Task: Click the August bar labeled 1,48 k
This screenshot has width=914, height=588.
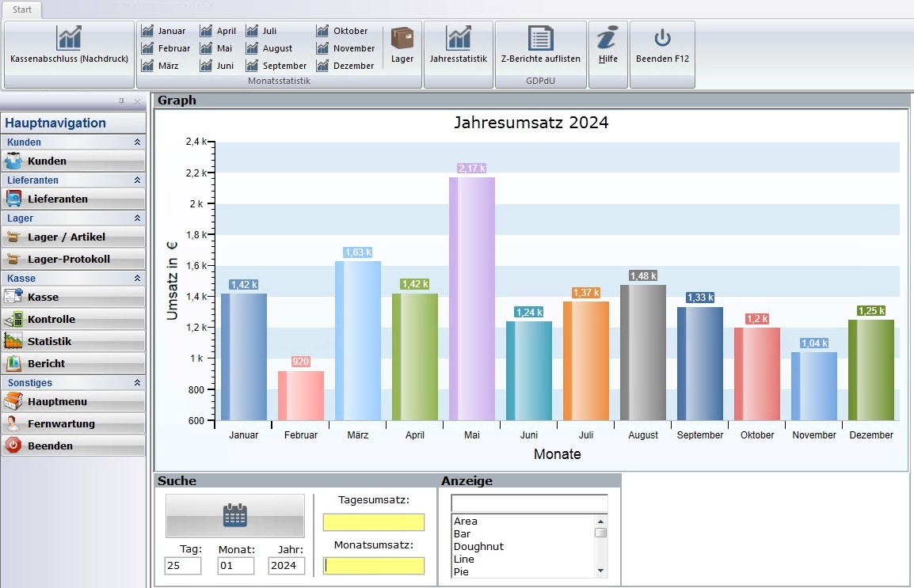Action: tap(643, 352)
